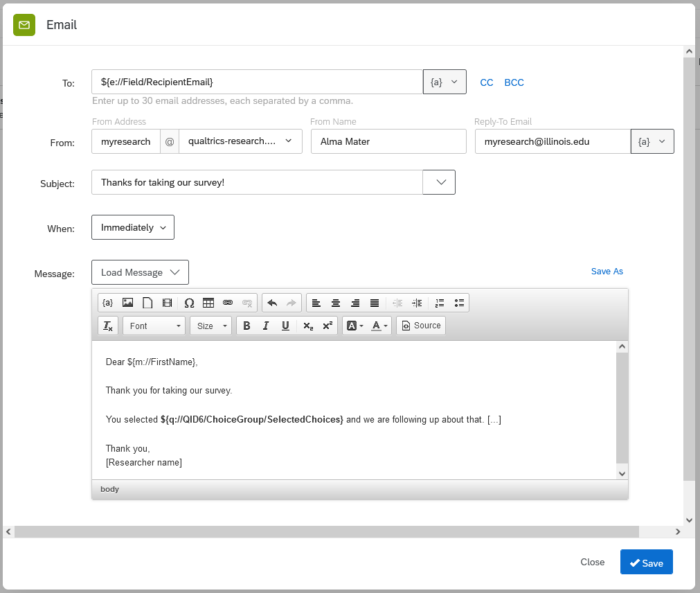This screenshot has width=700, height=593.
Task: Open the Size dropdown
Action: click(210, 326)
